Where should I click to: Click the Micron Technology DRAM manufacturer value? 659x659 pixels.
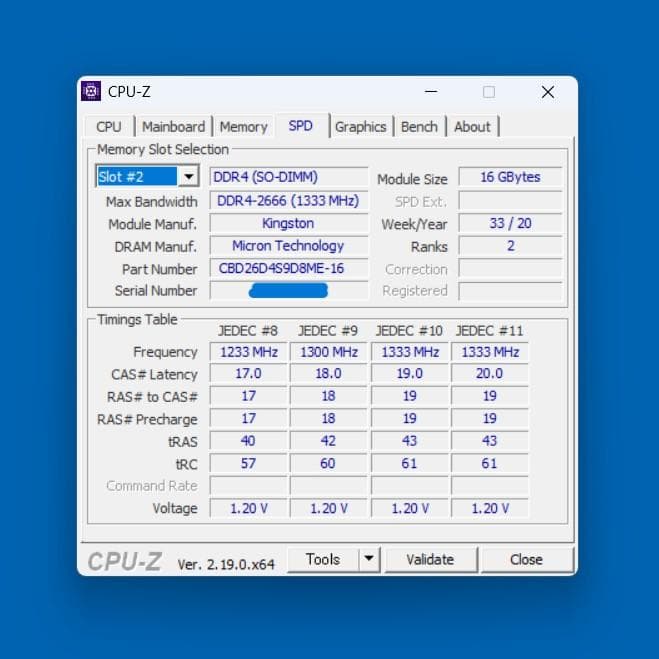tap(289, 246)
